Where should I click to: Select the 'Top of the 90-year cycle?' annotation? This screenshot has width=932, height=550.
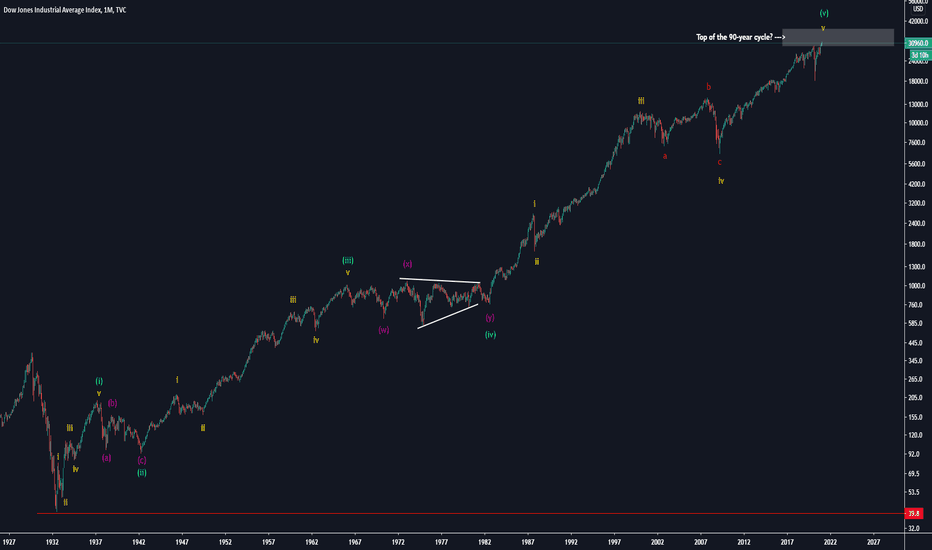tap(741, 37)
